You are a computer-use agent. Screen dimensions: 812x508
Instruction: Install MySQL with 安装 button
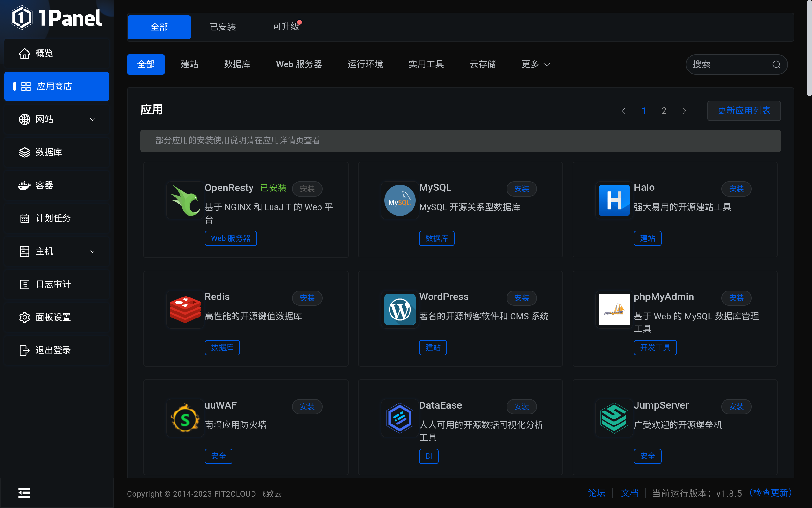521,189
